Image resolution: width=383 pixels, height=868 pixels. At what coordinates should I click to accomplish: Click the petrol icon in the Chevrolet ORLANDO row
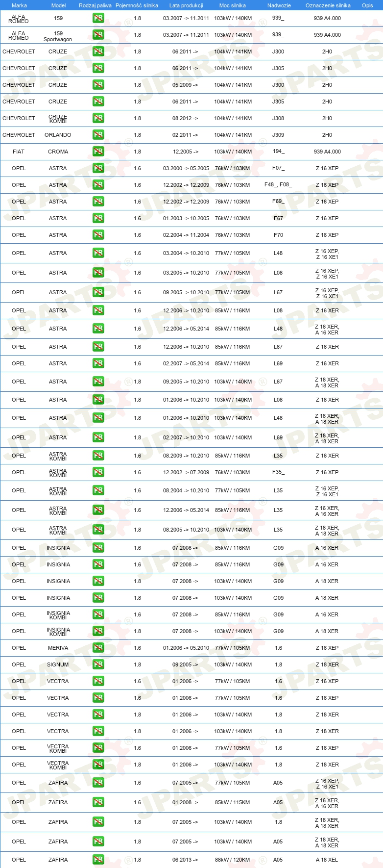pyautogui.click(x=98, y=135)
